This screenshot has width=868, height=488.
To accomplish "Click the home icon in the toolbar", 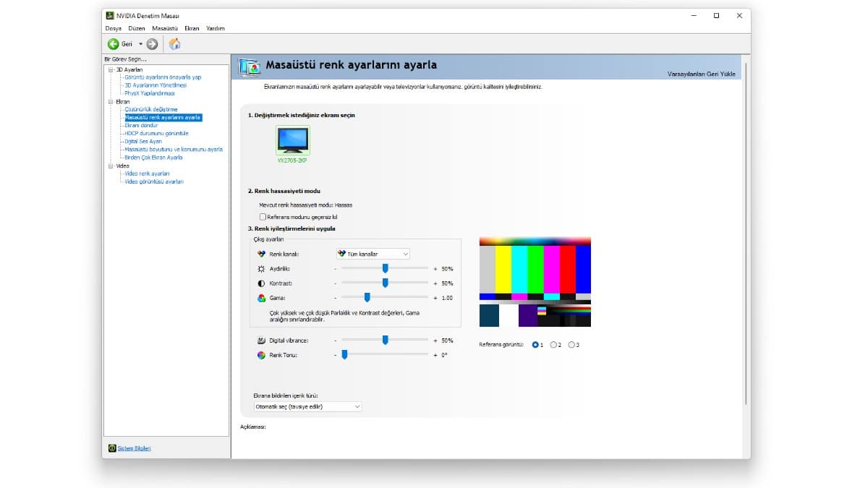I will [173, 43].
